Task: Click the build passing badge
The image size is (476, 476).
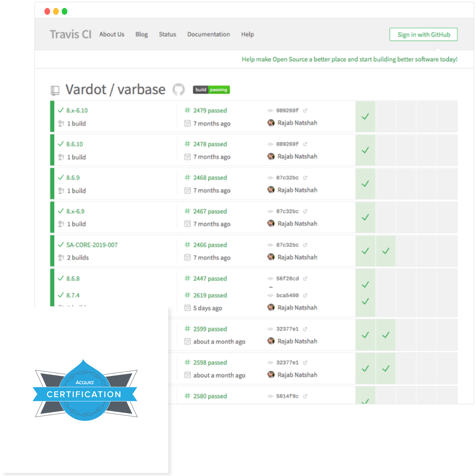Action: click(x=211, y=90)
